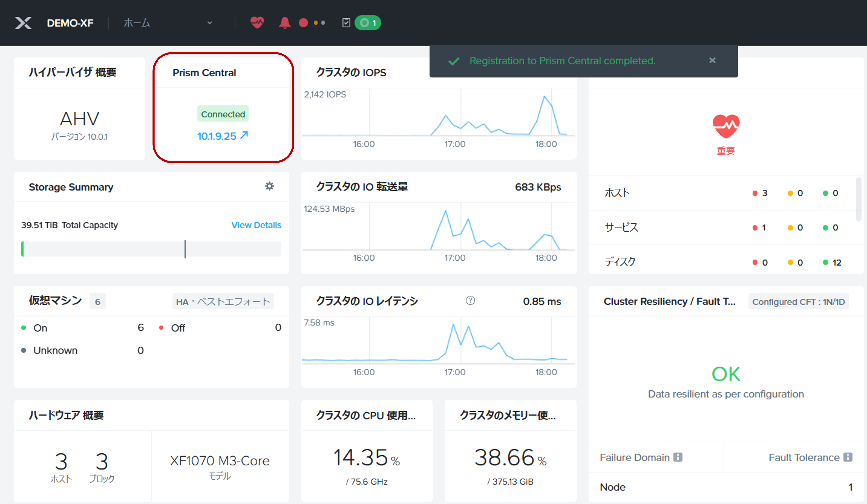867x504 pixels.
Task: Click the Off VM count row
Action: [x=220, y=328]
